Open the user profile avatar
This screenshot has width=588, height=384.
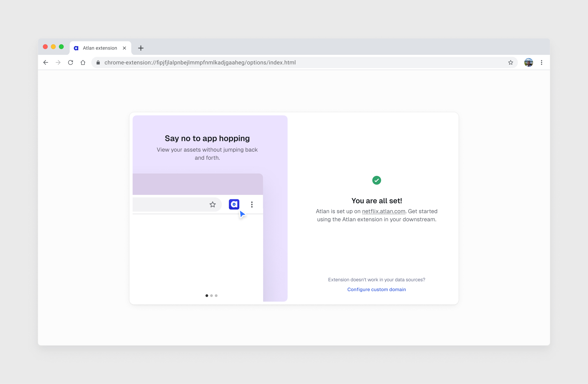528,62
